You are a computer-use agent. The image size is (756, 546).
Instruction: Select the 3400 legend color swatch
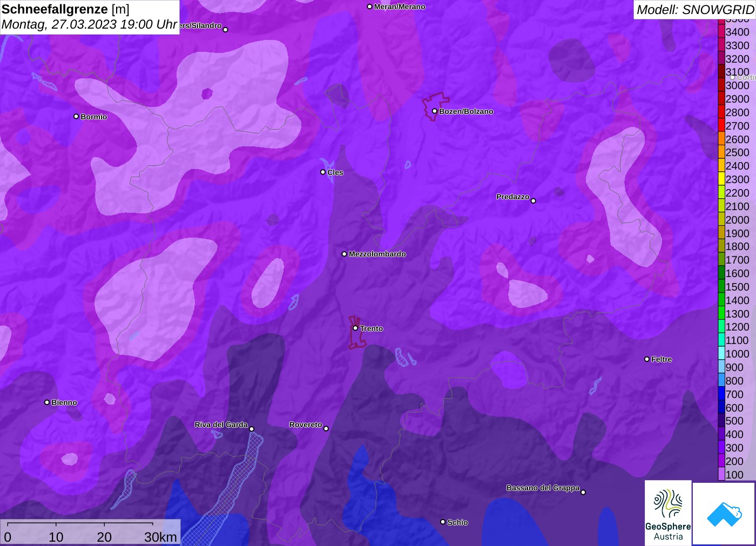[721, 32]
